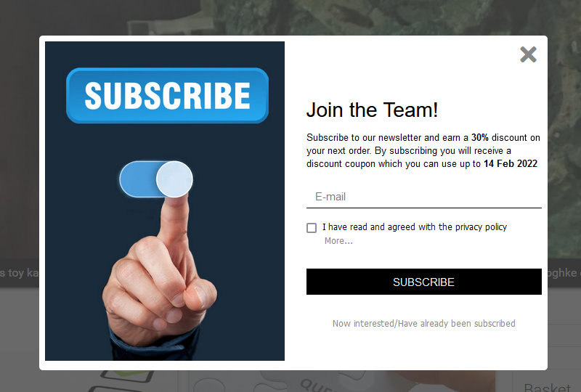Close the newsletter popup with the X icon
Screen dimensions: 581x392
[x=528, y=54]
